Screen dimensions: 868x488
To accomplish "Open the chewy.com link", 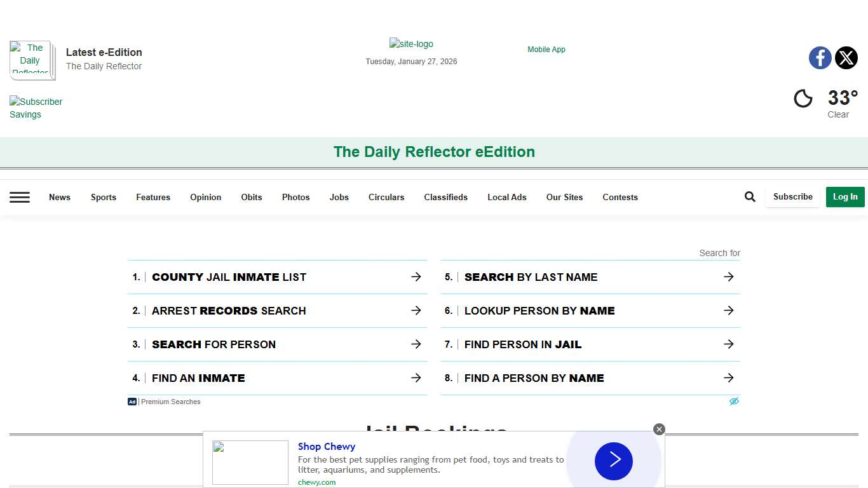I will click(x=316, y=482).
